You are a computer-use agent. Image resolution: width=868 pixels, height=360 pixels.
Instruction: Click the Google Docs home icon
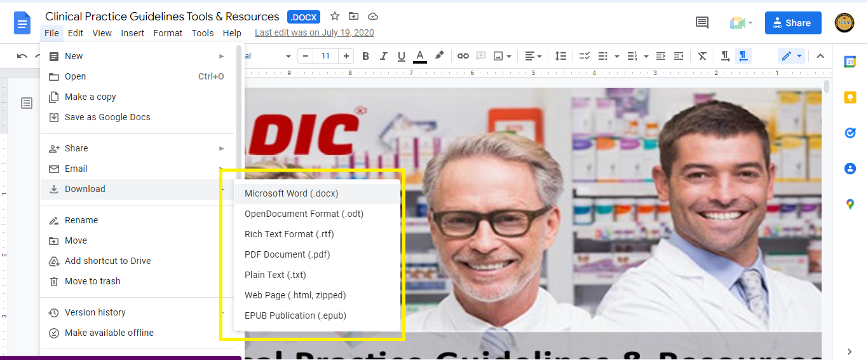(23, 24)
